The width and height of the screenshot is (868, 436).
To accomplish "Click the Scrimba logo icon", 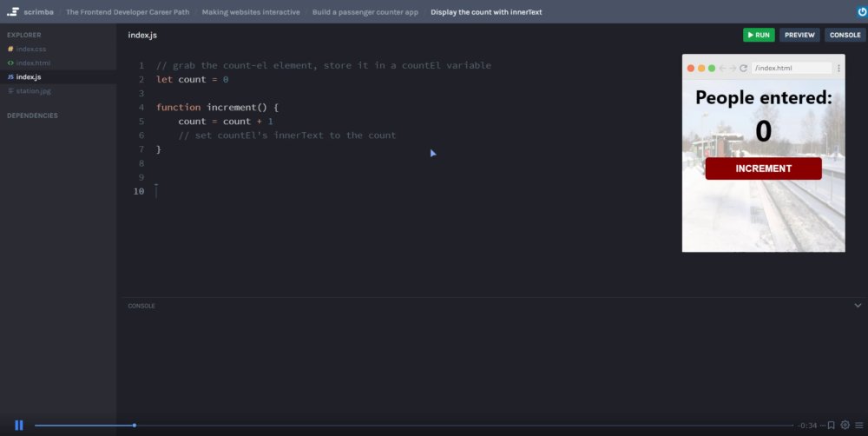I will (x=13, y=11).
